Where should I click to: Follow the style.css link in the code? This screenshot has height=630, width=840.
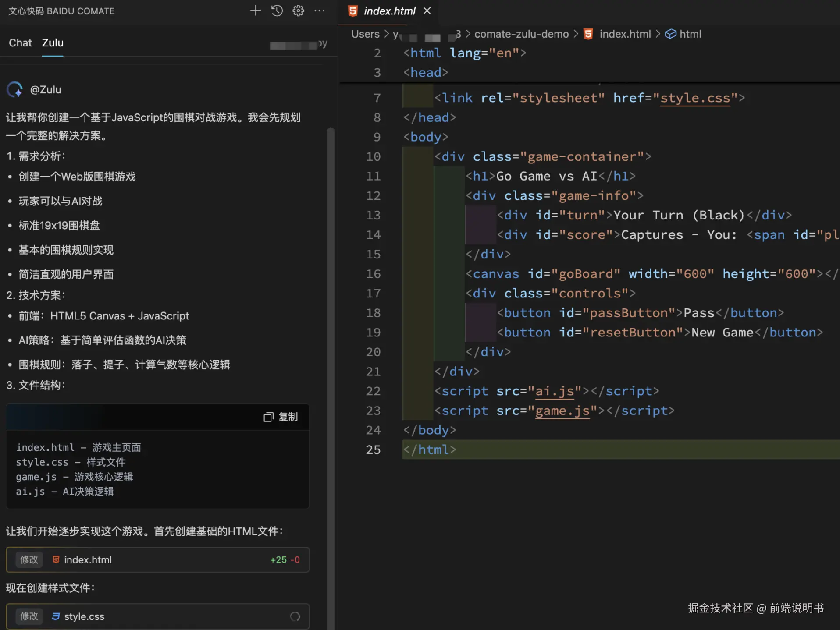point(695,98)
